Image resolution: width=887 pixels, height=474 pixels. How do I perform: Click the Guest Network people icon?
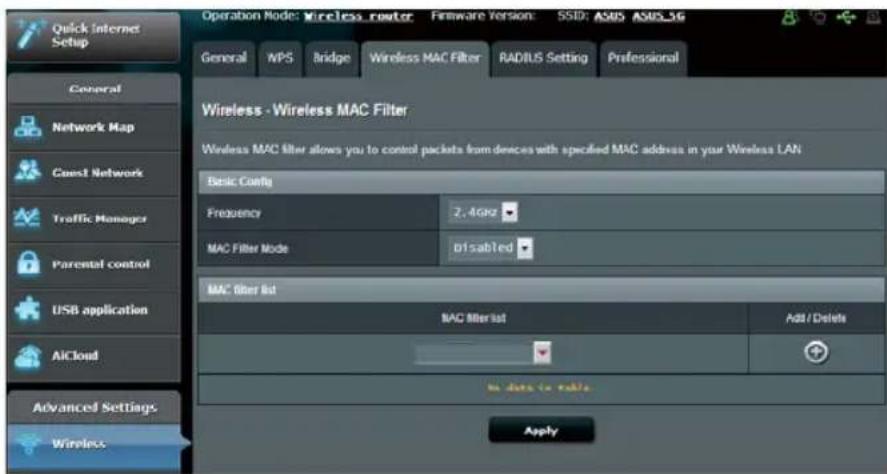pyautogui.click(x=27, y=172)
